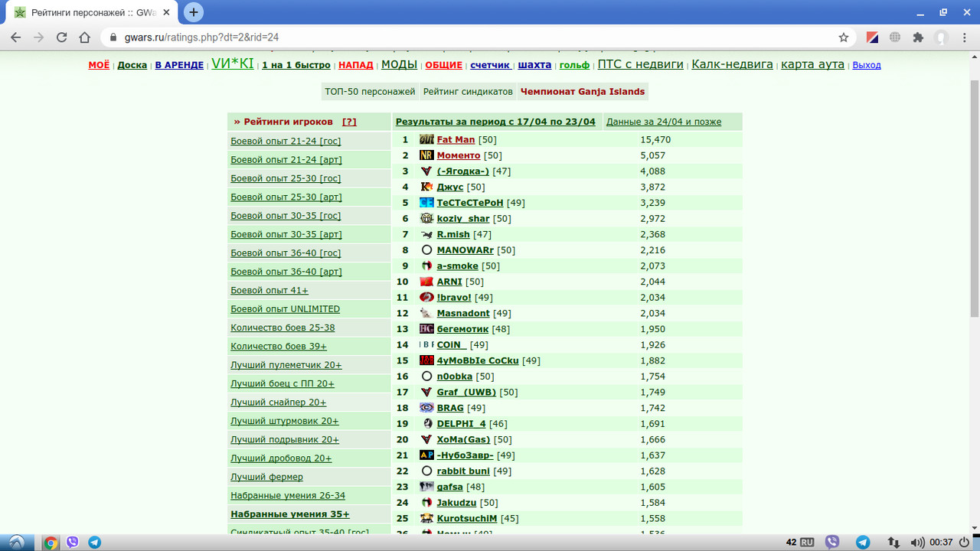Open the В АРЕНДЕ menu link
Screen dimensions: 980x551
[179, 65]
